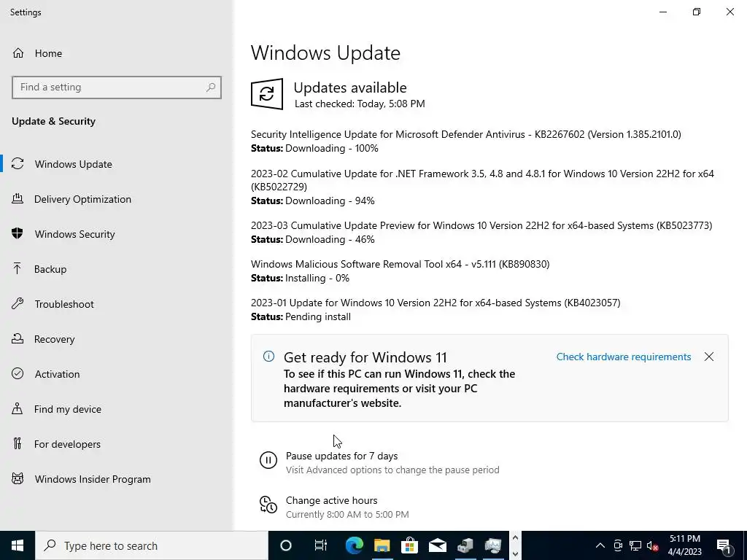Open Activation settings

pyautogui.click(x=57, y=374)
